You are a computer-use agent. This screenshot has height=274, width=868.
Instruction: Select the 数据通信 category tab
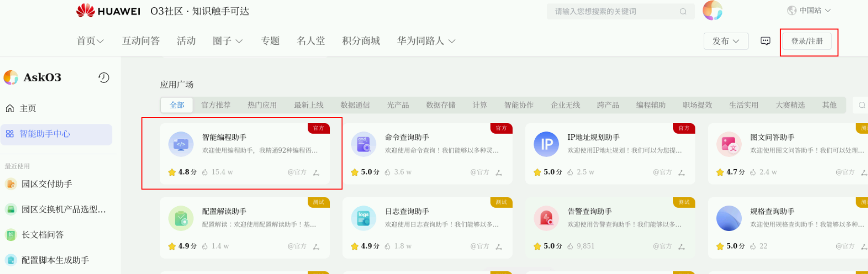point(355,105)
